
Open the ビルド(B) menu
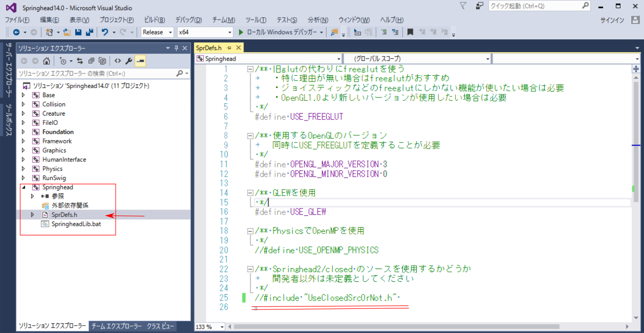click(x=154, y=20)
